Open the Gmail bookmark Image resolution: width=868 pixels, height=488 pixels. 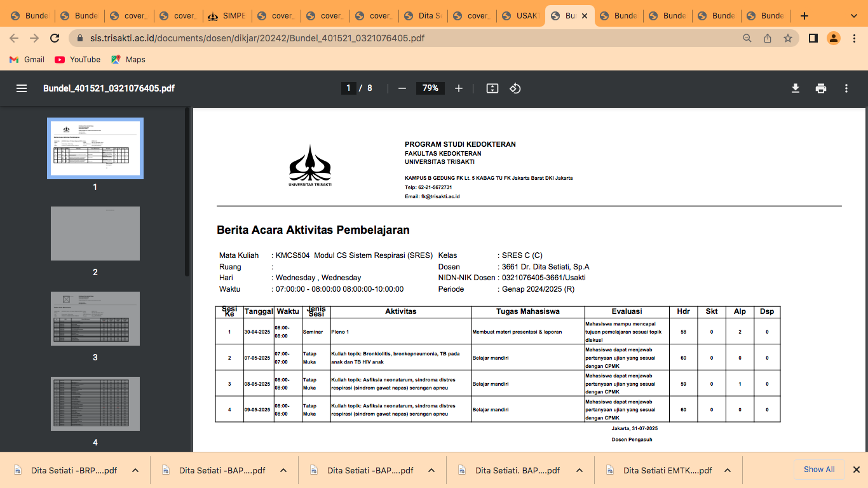pyautogui.click(x=27, y=59)
